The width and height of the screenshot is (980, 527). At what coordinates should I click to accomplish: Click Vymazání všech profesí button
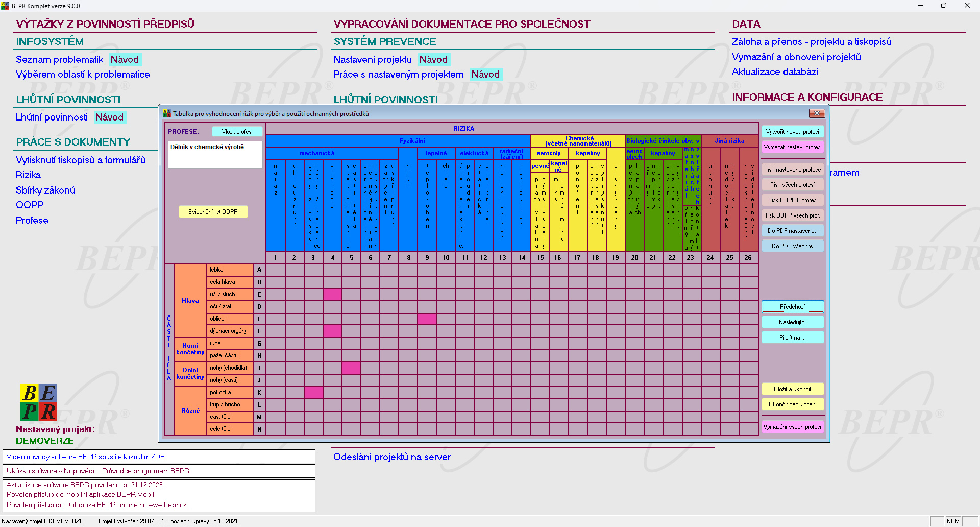click(x=793, y=427)
